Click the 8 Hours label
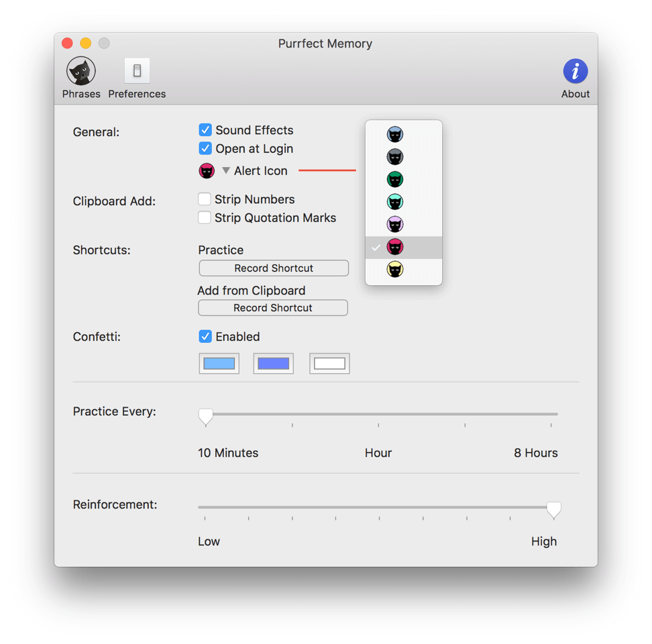 [x=535, y=452]
